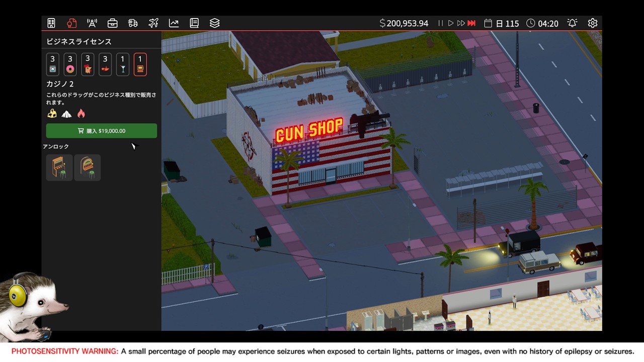The width and height of the screenshot is (644, 362).
Task: Open the business license panel icon
Action: (71, 23)
